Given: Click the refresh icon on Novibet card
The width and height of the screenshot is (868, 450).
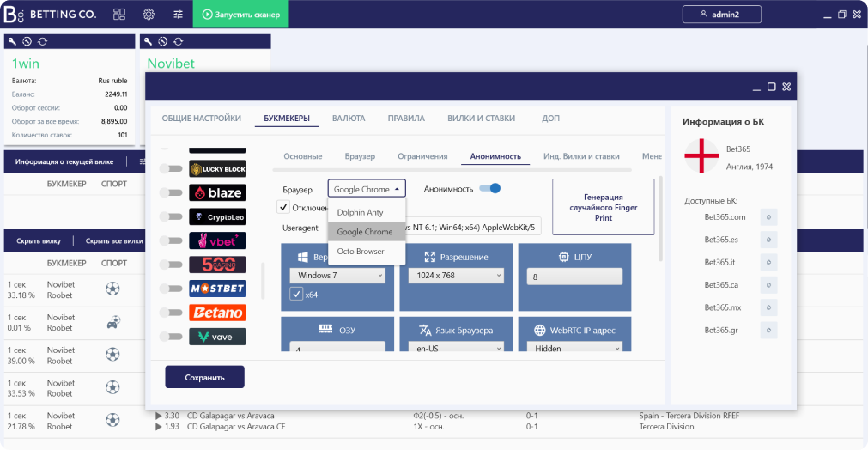Looking at the screenshot, I should click(x=178, y=41).
